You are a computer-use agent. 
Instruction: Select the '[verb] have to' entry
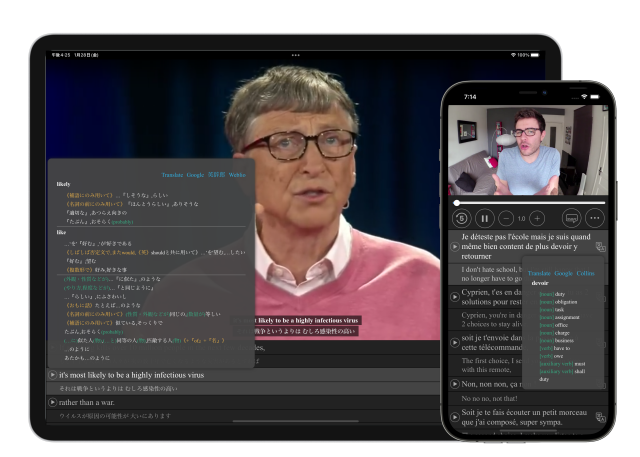(x=555, y=348)
